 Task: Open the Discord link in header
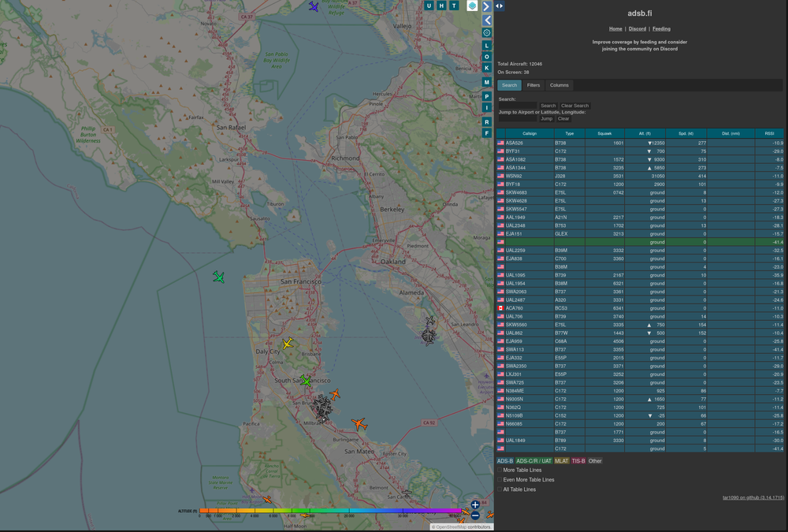point(637,28)
